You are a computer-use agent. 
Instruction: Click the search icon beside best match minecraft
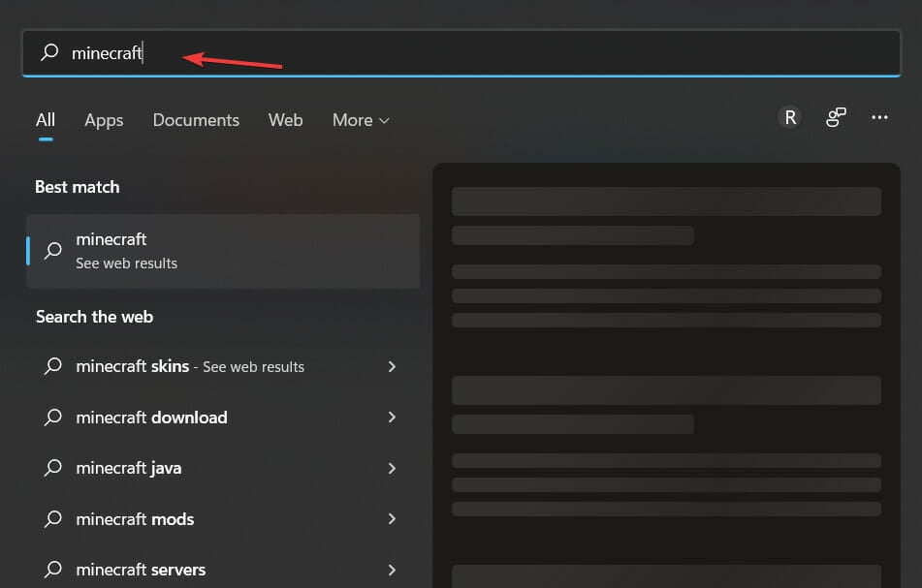[x=53, y=251]
